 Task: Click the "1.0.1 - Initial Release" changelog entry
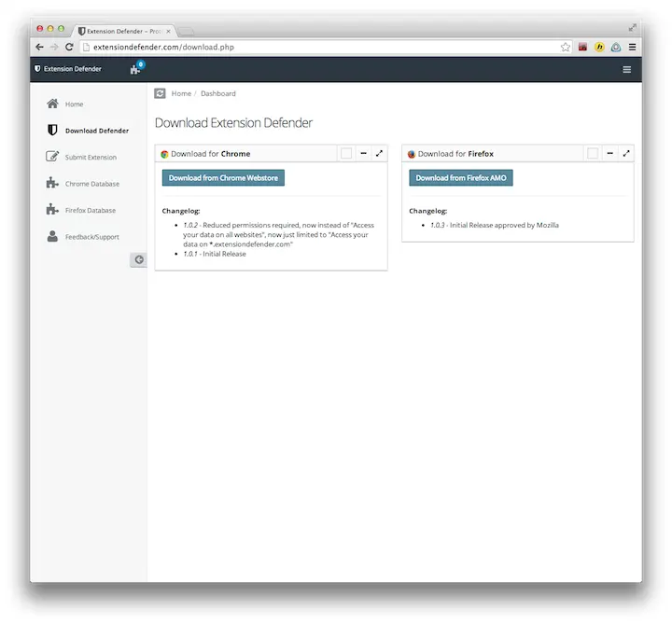[x=215, y=254]
